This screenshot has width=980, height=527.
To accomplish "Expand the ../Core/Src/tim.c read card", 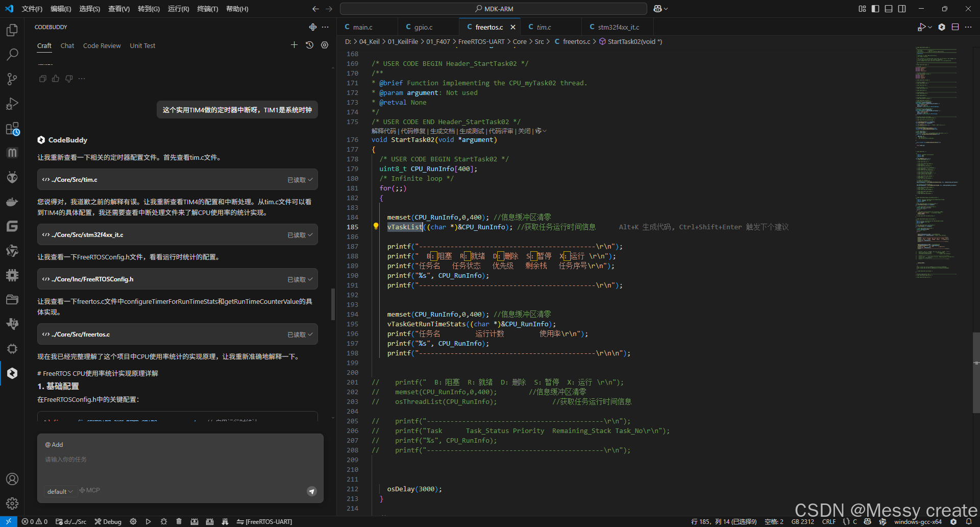I will coord(178,179).
